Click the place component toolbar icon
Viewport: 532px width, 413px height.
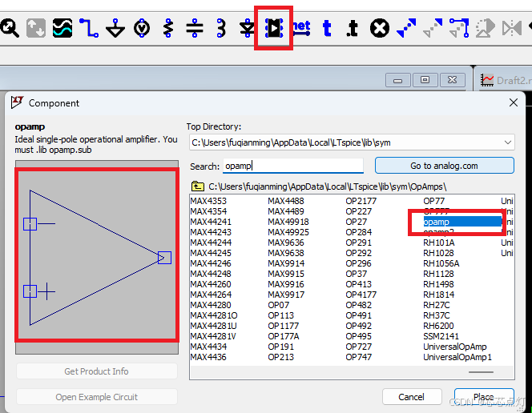273,28
